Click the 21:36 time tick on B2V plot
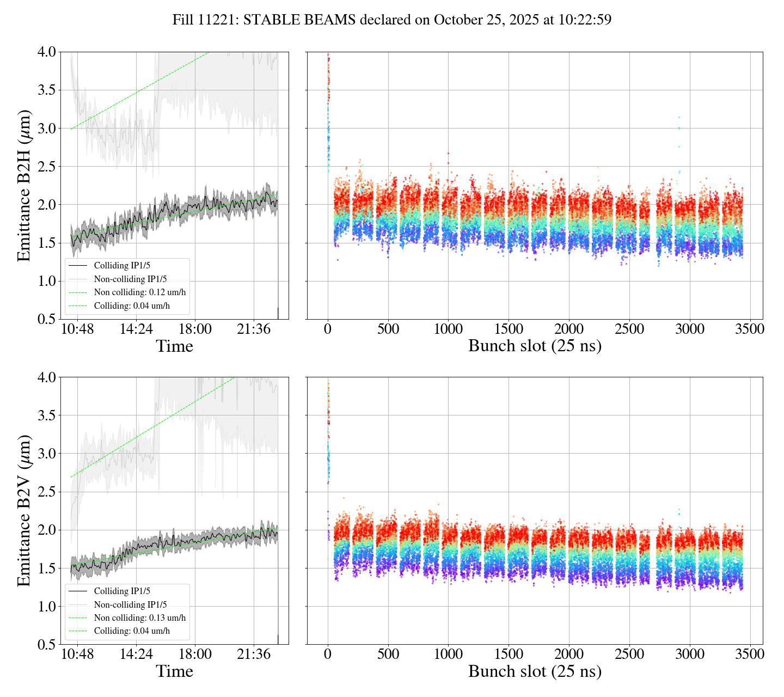The width and height of the screenshot is (784, 697). (x=254, y=655)
